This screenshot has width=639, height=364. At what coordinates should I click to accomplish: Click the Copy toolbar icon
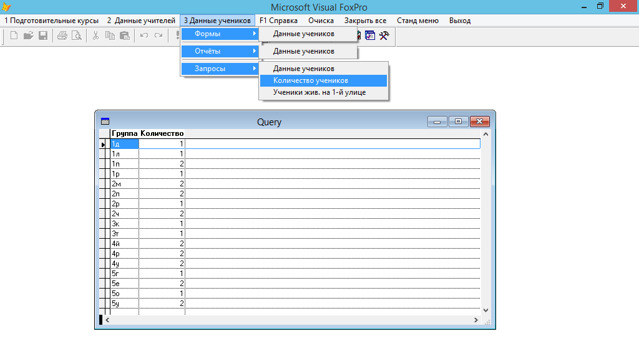point(110,36)
